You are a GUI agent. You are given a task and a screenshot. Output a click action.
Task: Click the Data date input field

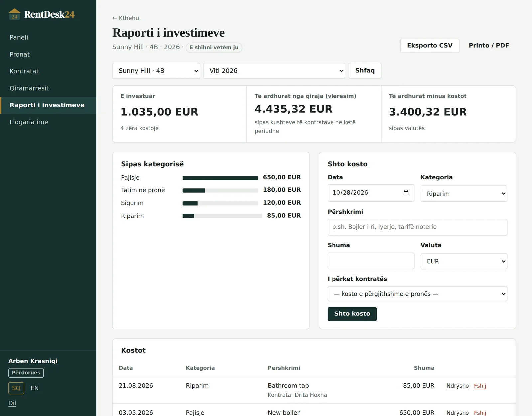pyautogui.click(x=371, y=193)
